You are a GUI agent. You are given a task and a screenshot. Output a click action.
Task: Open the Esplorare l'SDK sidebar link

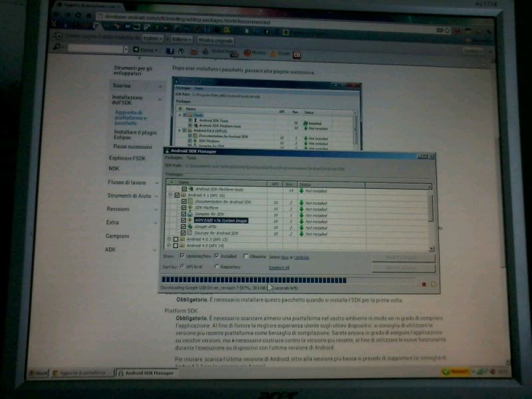click(127, 158)
